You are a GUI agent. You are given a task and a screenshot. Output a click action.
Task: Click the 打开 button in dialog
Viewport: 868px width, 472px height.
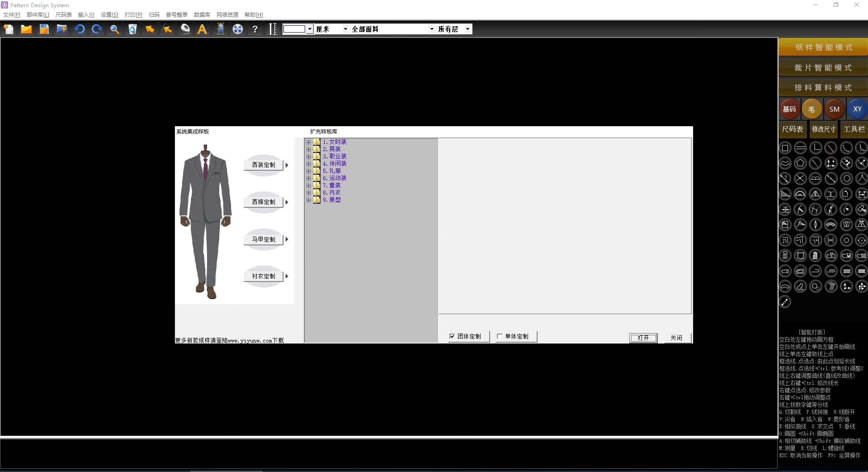point(643,338)
